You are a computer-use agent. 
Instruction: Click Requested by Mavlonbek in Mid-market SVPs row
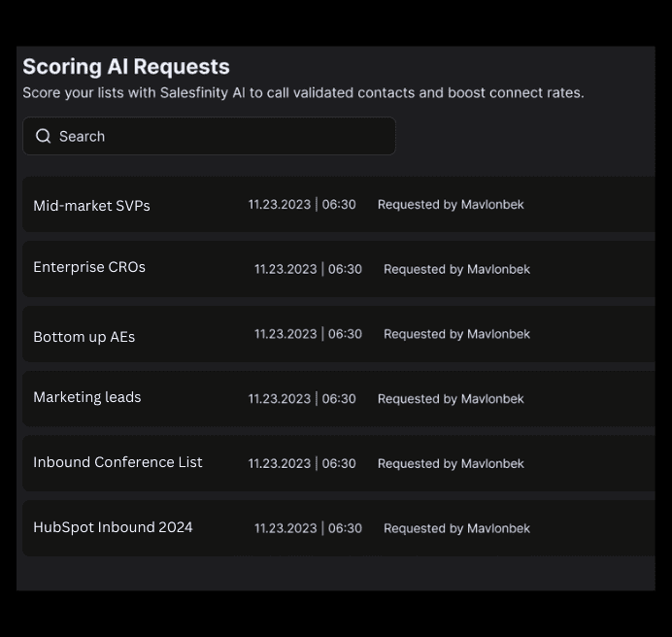pos(451,205)
